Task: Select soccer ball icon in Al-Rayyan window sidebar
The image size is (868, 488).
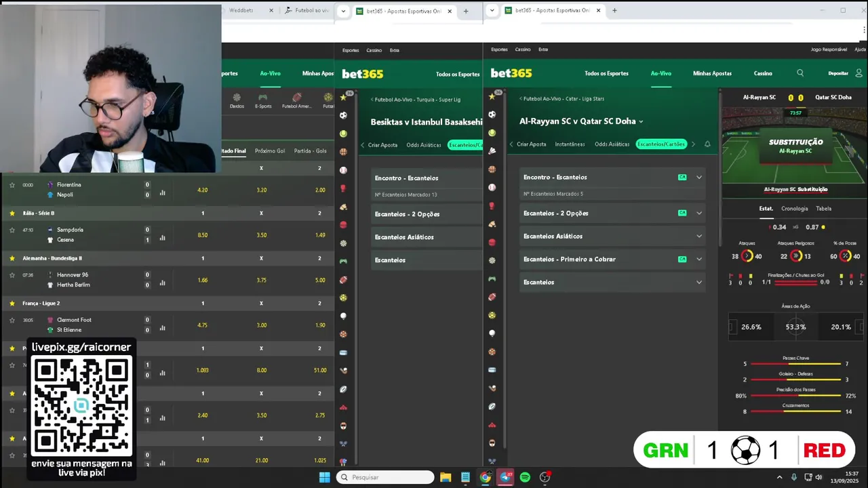Action: [492, 115]
